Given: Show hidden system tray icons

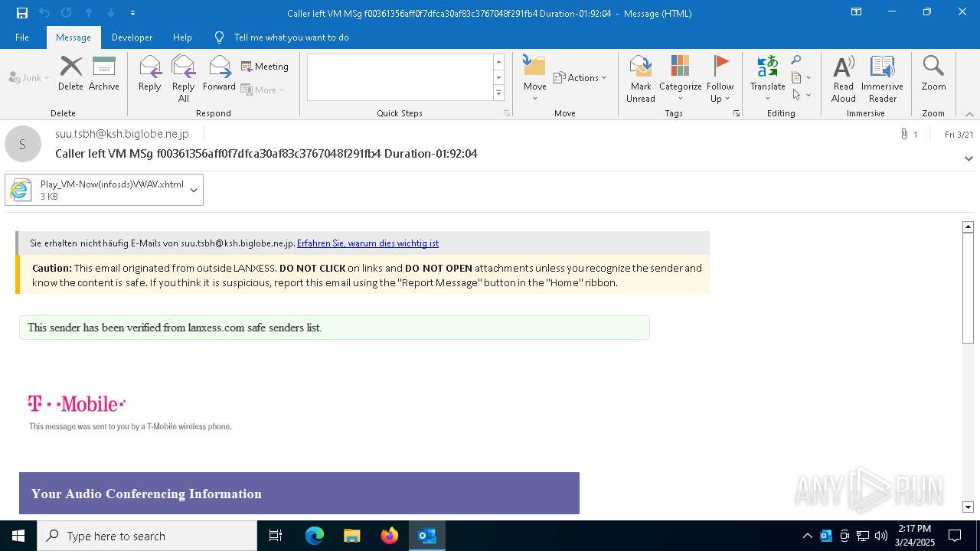Looking at the screenshot, I should (x=808, y=536).
